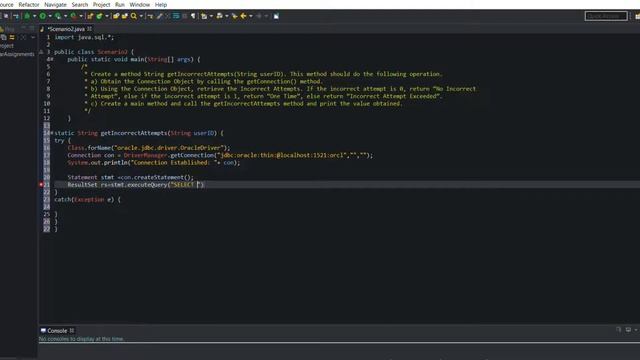The width and height of the screenshot is (640, 360).
Task: Open the Back history dropdown arrow
Action: click(x=251, y=16)
